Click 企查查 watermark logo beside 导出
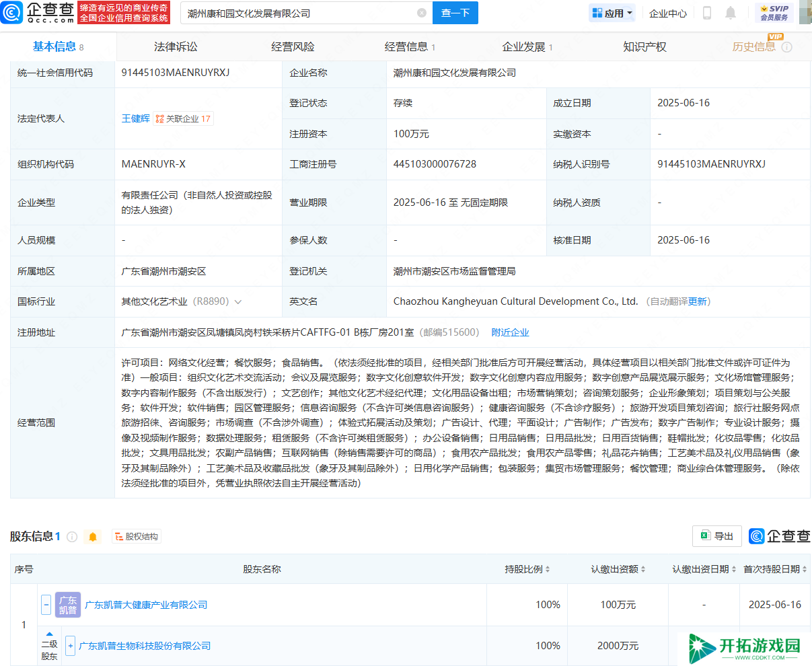The image size is (812, 666). [x=779, y=536]
